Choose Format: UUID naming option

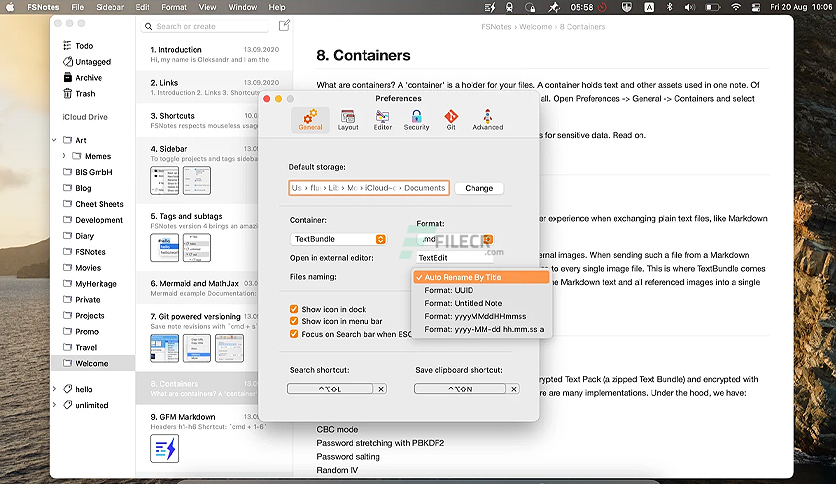(x=481, y=290)
